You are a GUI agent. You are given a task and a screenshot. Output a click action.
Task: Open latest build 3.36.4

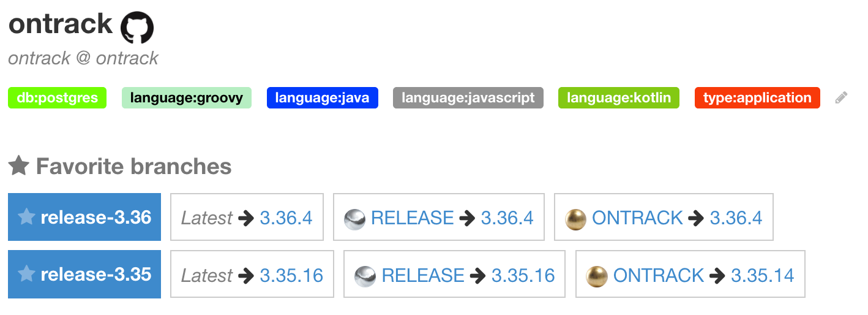pyautogui.click(x=286, y=218)
